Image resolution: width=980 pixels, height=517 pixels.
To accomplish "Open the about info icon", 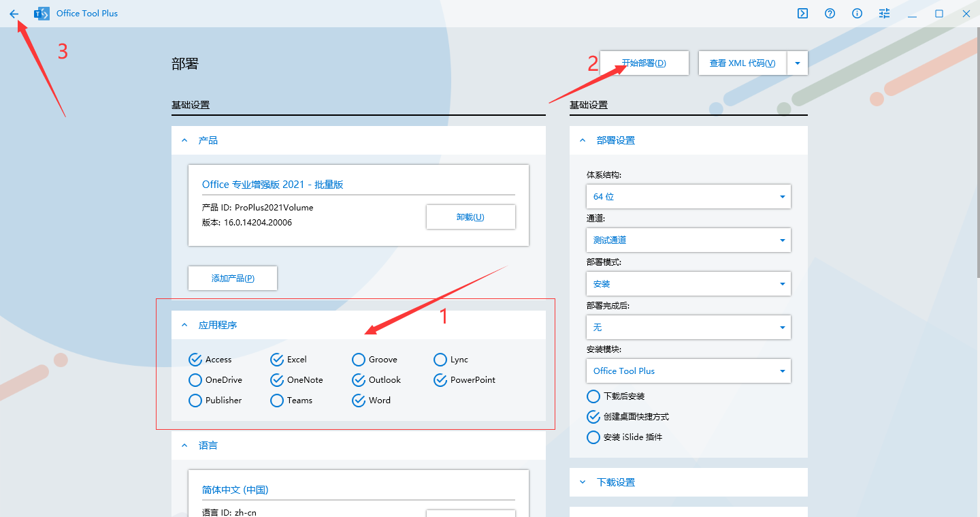I will pos(857,14).
